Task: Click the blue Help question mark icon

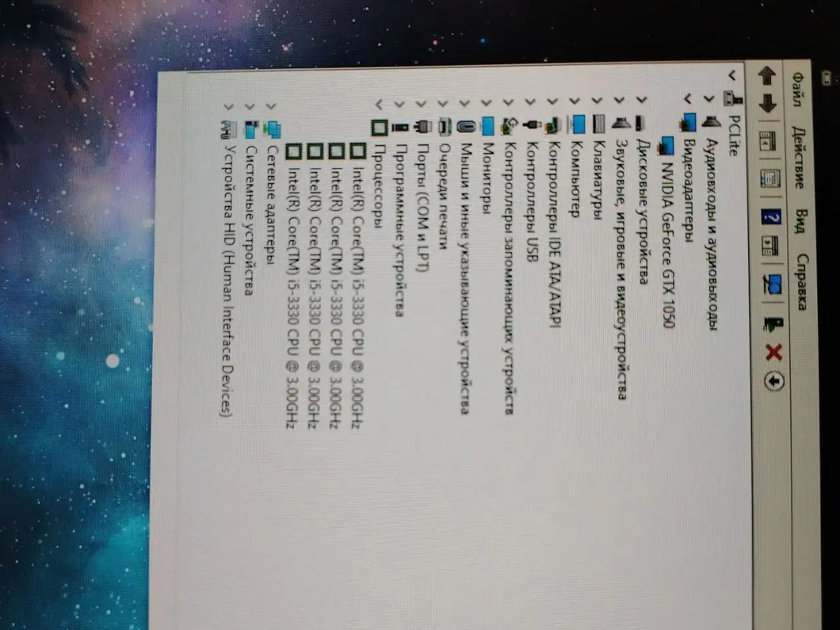Action: pyautogui.click(x=770, y=217)
